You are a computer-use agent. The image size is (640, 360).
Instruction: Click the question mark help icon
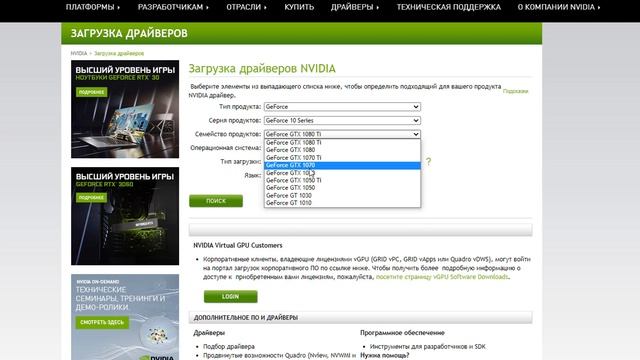pos(429,162)
